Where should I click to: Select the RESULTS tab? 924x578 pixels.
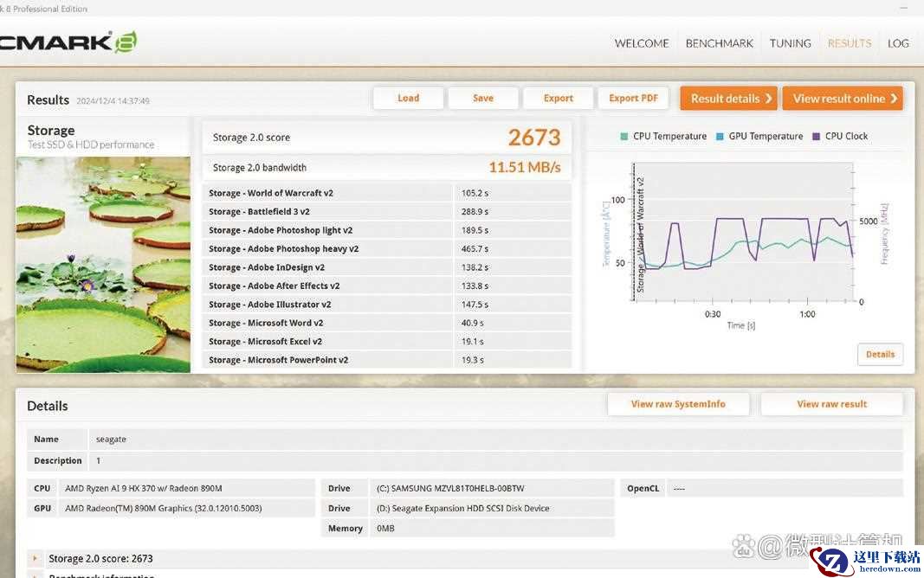point(850,43)
